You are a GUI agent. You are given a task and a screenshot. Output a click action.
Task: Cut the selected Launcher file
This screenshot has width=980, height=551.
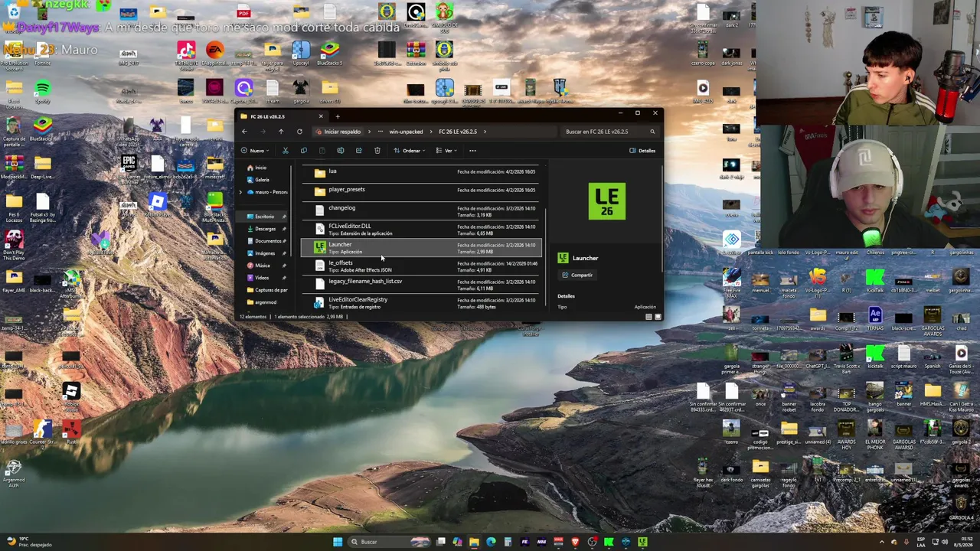click(286, 151)
